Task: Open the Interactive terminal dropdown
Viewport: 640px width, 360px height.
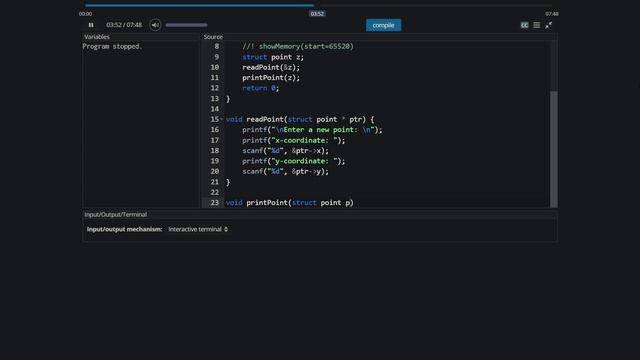Action: [x=198, y=229]
